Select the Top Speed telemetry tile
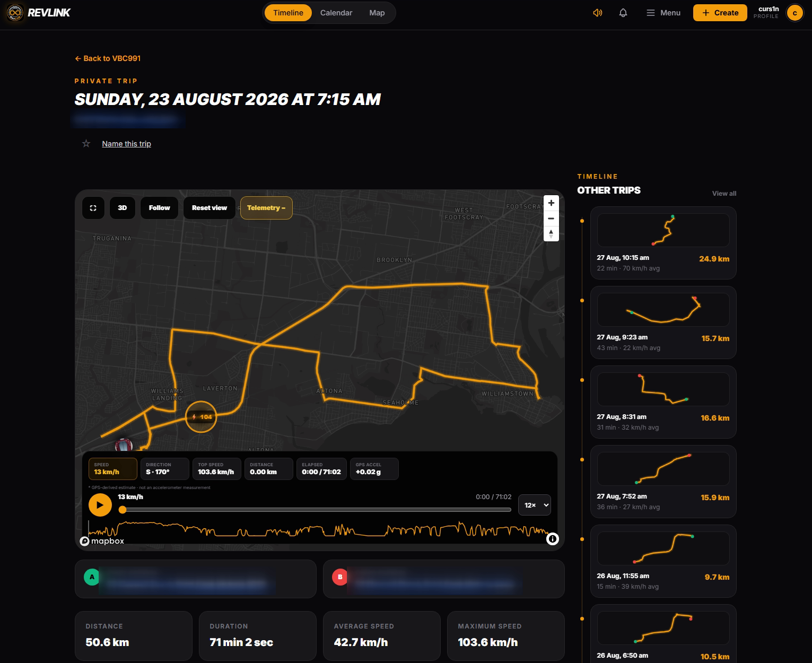Screen dimensions: 812x663 (x=217, y=469)
